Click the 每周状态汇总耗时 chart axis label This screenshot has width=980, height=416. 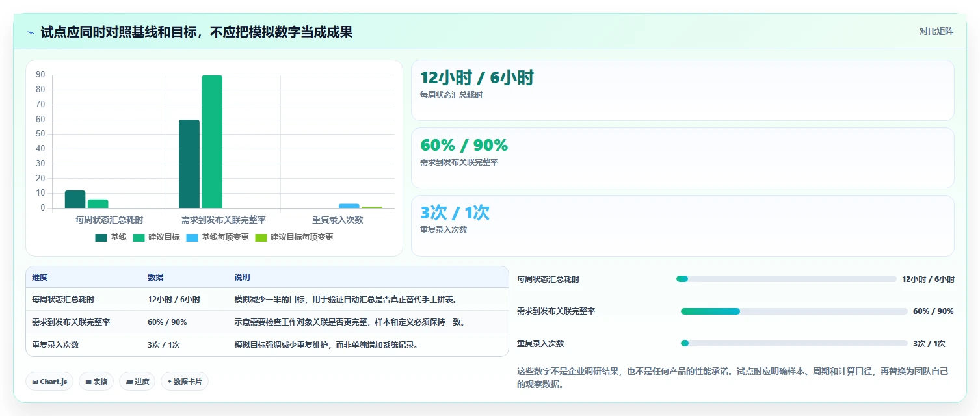[109, 220]
